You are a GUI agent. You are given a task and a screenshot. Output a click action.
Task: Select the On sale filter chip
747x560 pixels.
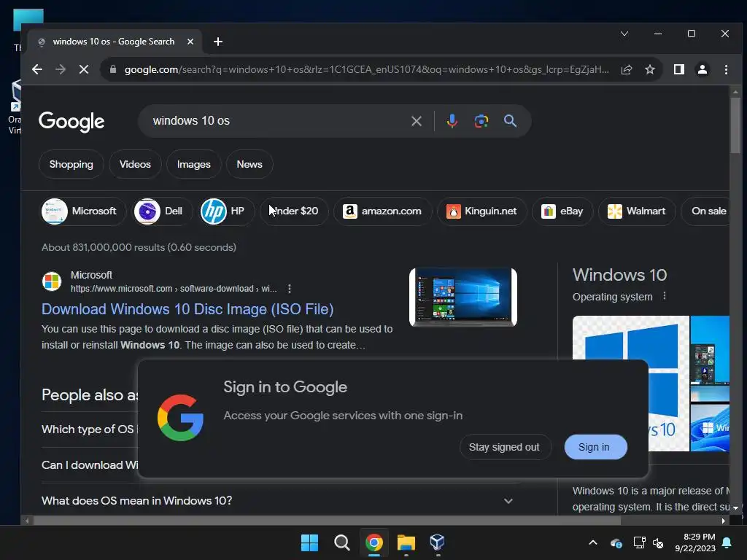(706, 211)
